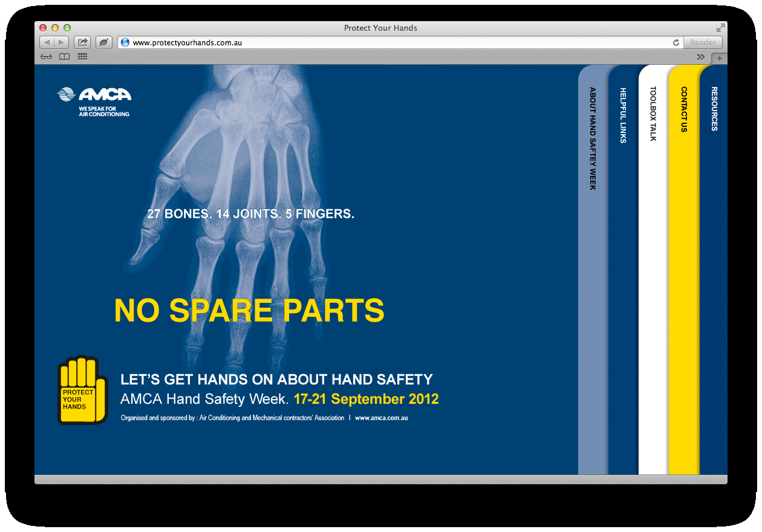Zoom the Safari window with green button

point(67,28)
